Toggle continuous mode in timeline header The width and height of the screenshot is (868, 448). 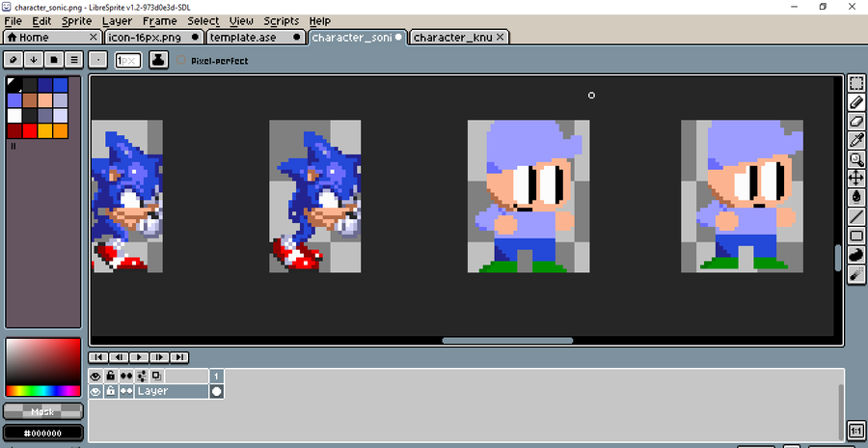click(126, 376)
